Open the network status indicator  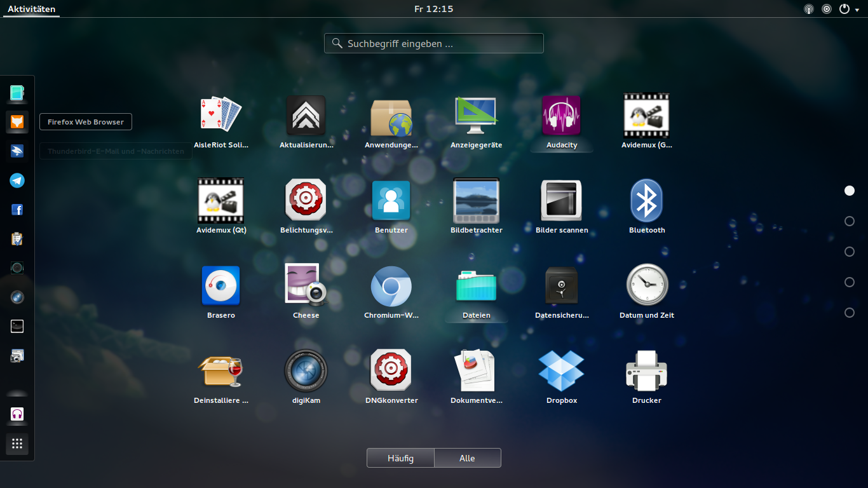(x=808, y=9)
